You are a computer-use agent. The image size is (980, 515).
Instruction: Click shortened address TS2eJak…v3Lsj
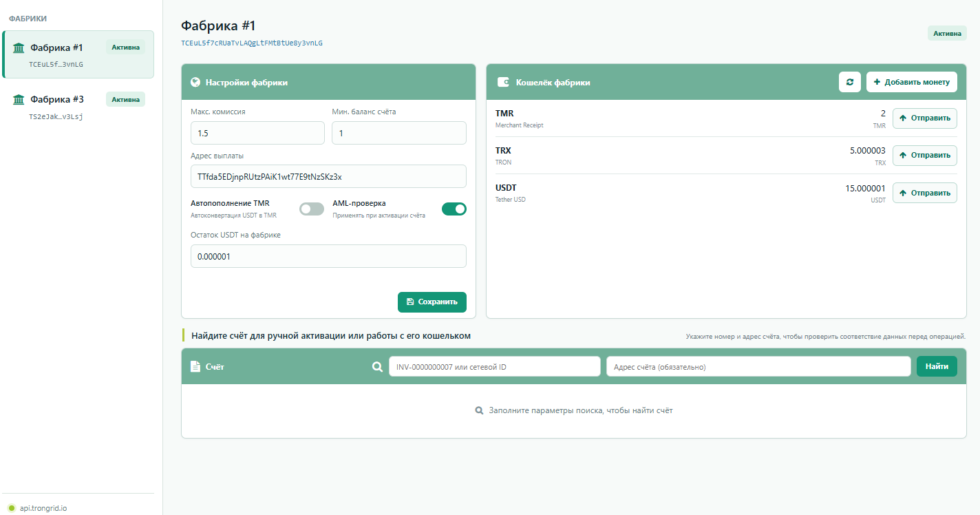click(56, 116)
